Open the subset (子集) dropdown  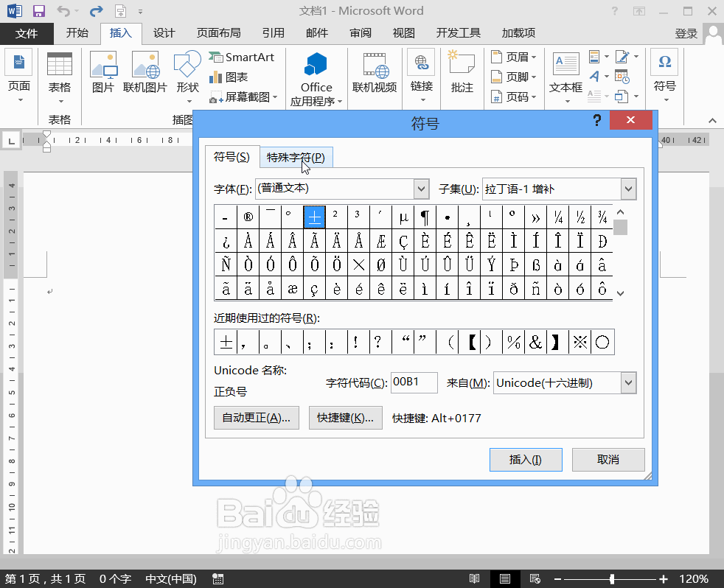(x=627, y=189)
